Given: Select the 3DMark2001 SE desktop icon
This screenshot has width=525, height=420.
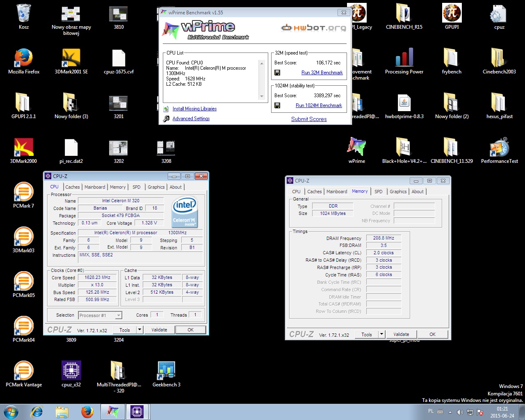Looking at the screenshot, I should pyautogui.click(x=71, y=62).
